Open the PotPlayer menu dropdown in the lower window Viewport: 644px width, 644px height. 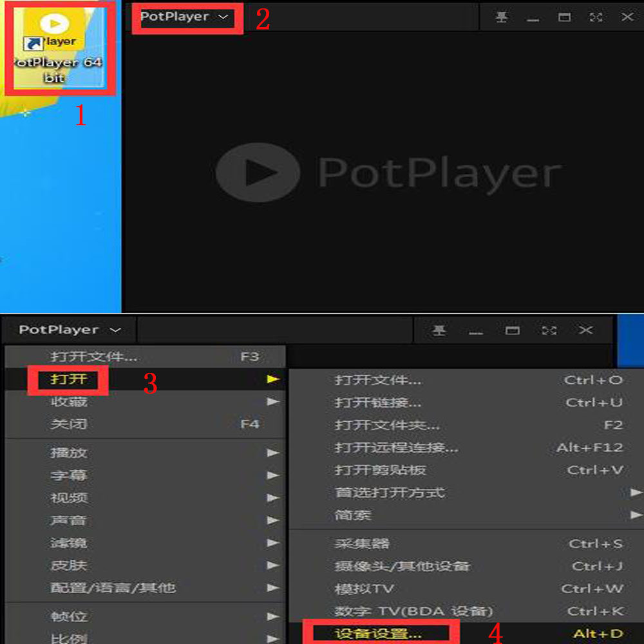pyautogui.click(x=70, y=330)
